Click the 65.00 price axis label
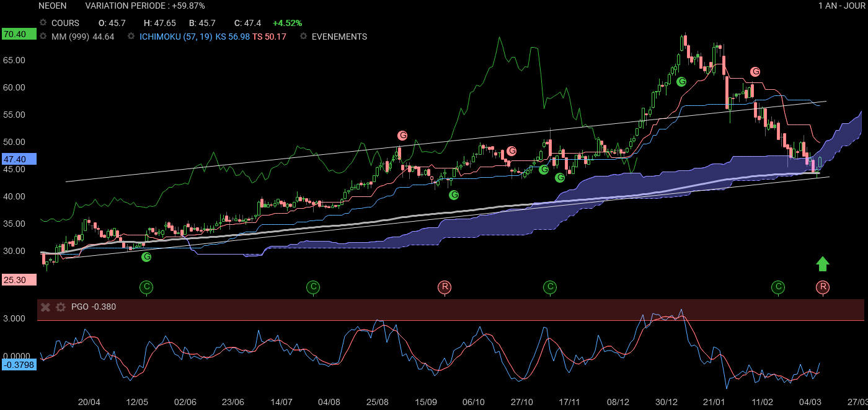Viewport: 868px width, 410px height. (x=15, y=61)
